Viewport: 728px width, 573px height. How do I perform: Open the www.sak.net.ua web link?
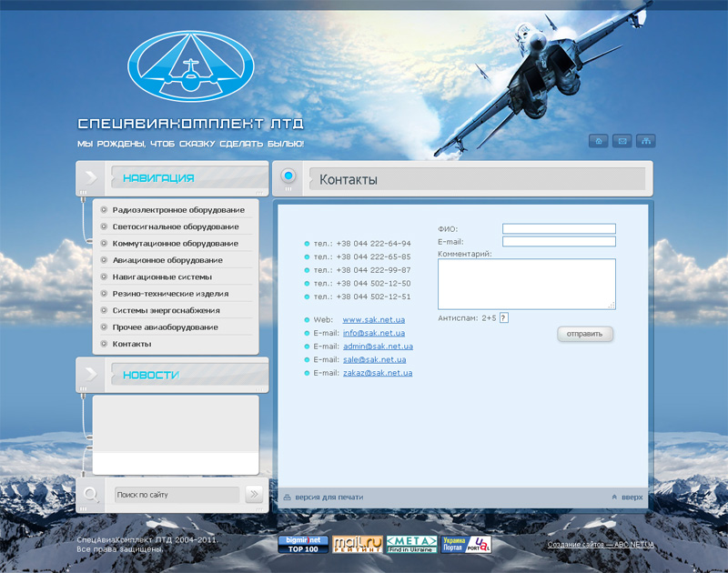(x=373, y=319)
